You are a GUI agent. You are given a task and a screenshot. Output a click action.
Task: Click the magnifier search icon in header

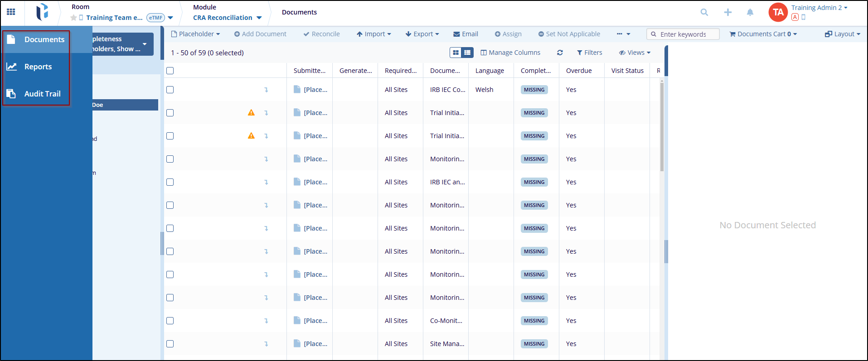coord(704,12)
